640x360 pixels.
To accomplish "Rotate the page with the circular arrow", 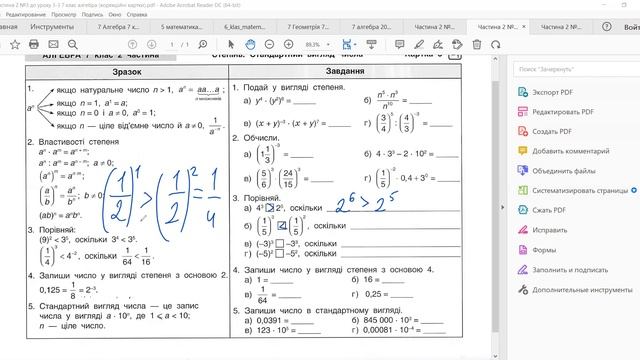I will coord(496,44).
